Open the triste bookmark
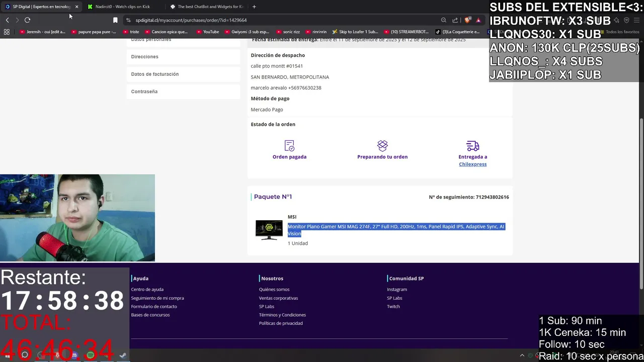The height and width of the screenshot is (362, 644). click(131, 32)
